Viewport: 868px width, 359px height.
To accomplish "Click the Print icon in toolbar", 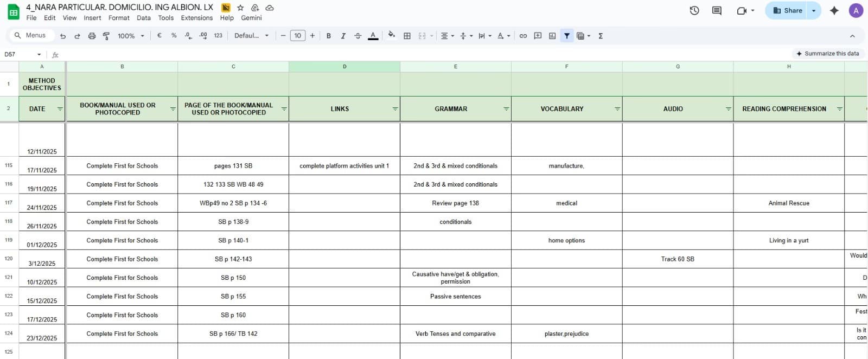I will coord(92,36).
